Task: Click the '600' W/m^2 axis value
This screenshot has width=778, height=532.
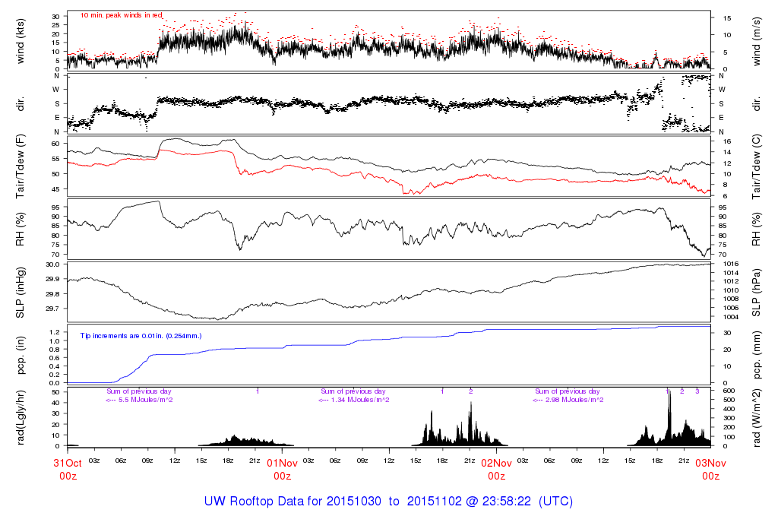Action: pos(729,391)
